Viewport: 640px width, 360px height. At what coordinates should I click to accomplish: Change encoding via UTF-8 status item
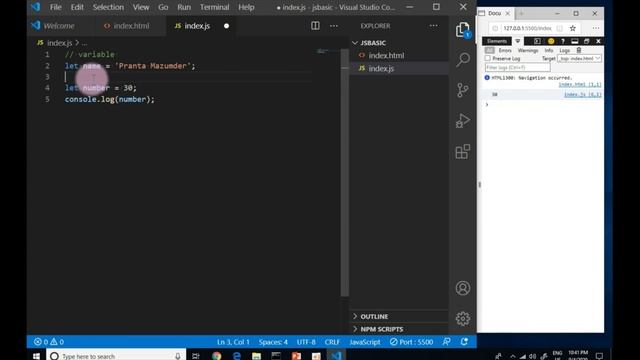pos(306,342)
